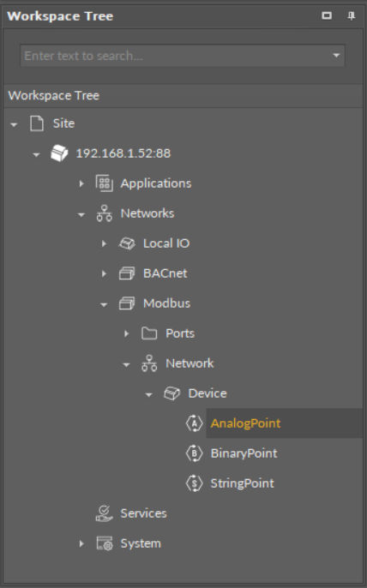Focus the search text field
This screenshot has height=588, width=367.
pos(176,56)
